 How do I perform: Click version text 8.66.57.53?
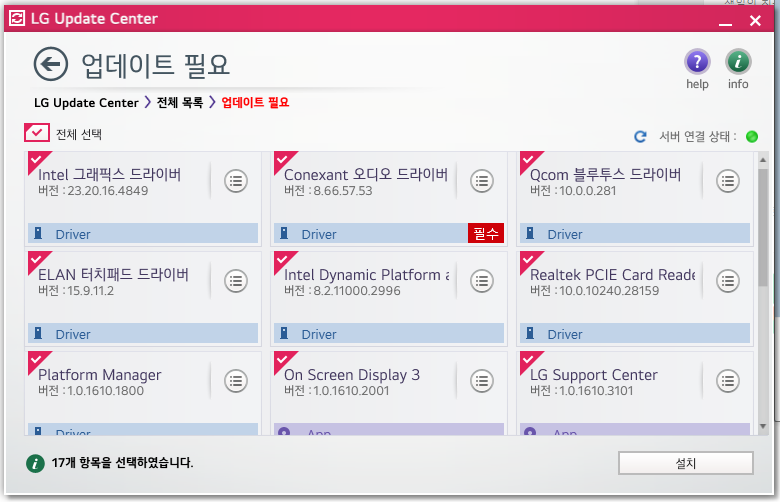click(x=343, y=191)
